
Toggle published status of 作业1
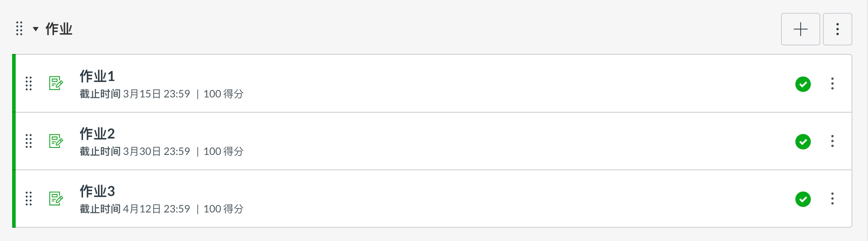(x=803, y=84)
